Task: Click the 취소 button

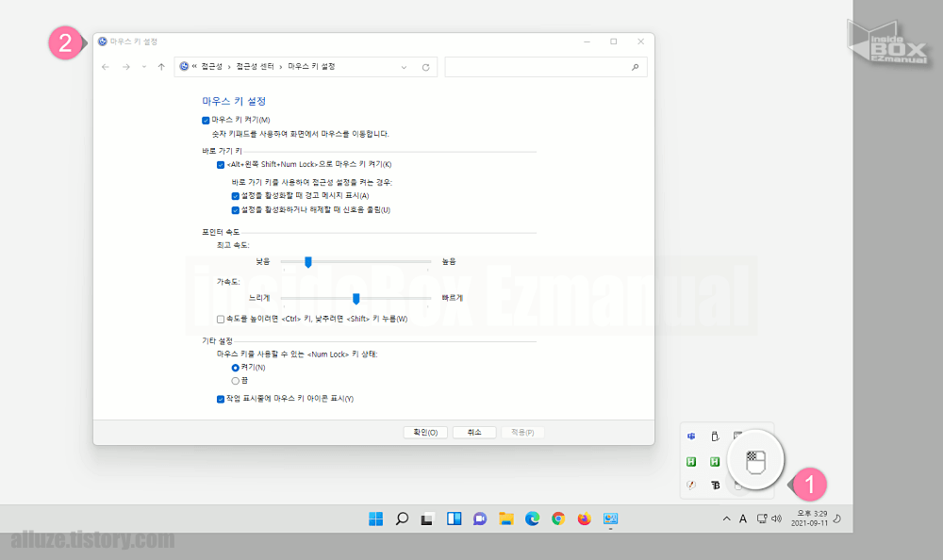Action: click(474, 433)
